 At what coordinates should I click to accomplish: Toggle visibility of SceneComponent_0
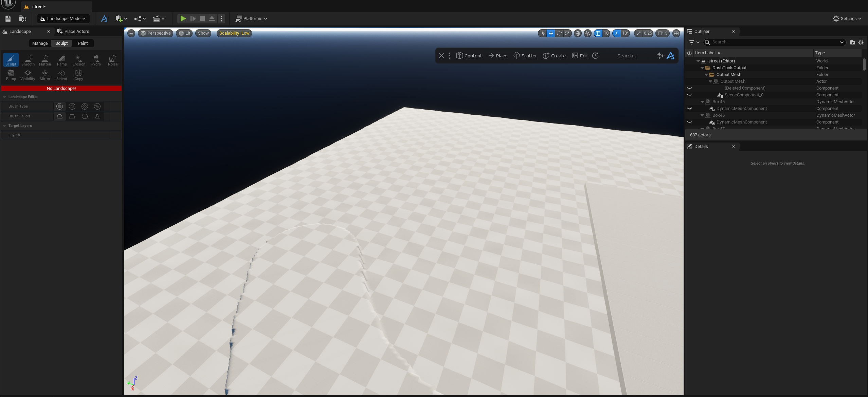point(689,95)
